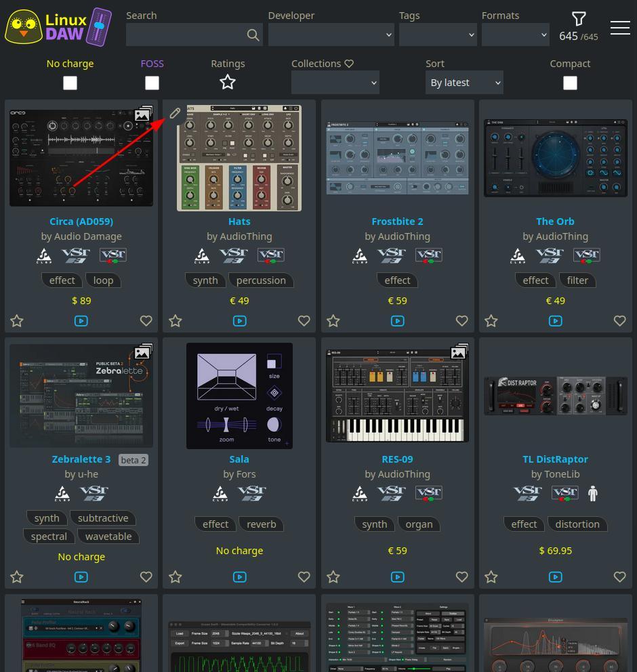The height and width of the screenshot is (672, 637).
Task: Open the TL DistRaptor screenshot thumbnail
Action: tap(556, 396)
